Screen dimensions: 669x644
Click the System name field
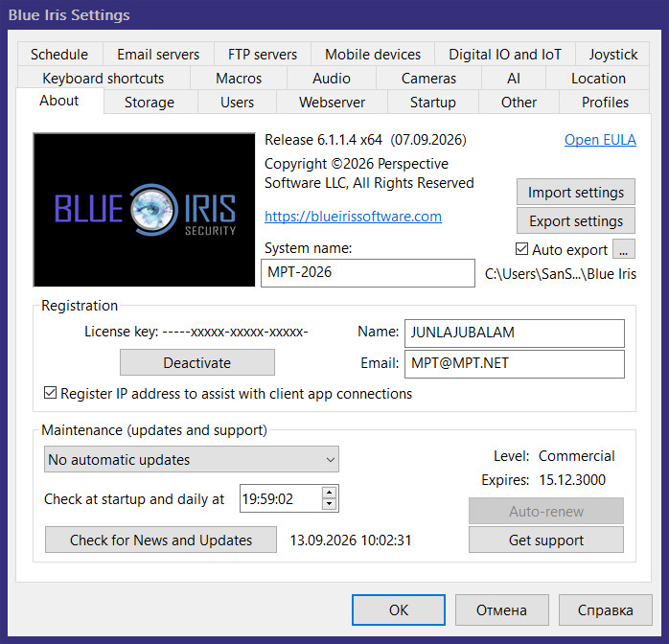click(368, 273)
